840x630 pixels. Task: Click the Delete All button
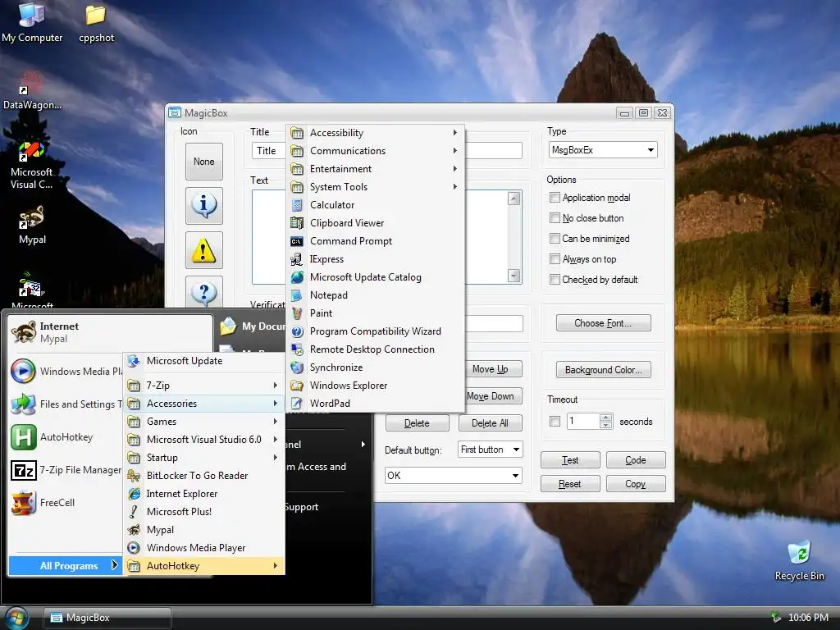click(x=491, y=422)
